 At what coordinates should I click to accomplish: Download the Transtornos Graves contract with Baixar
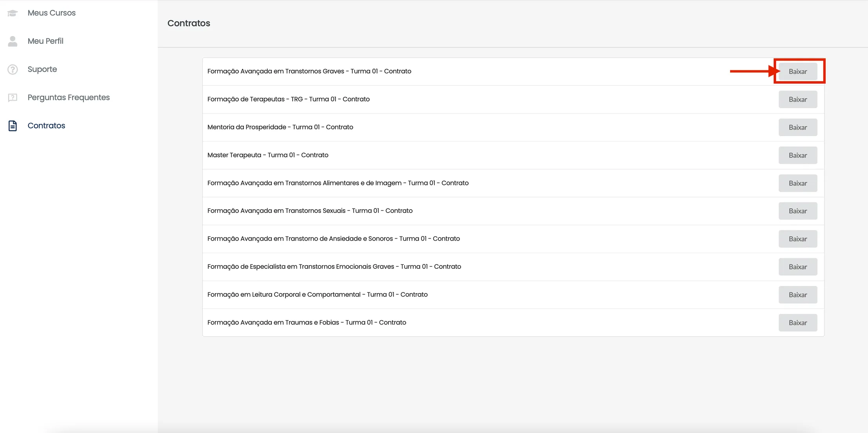[x=798, y=71]
